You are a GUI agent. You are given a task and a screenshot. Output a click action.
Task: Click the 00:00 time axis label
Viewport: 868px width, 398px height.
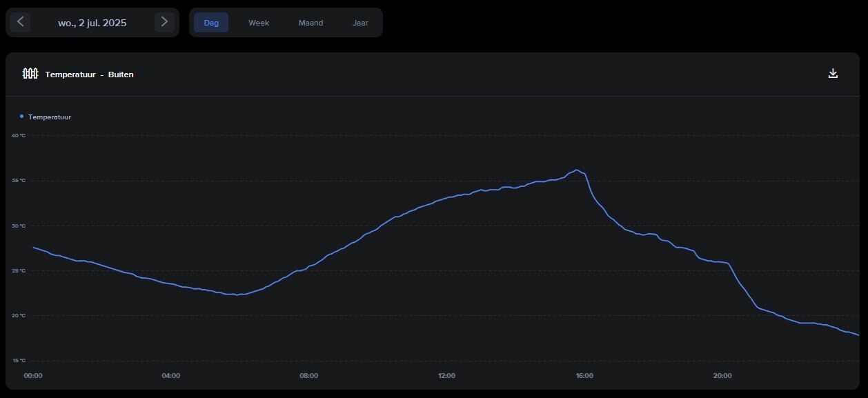tap(33, 376)
